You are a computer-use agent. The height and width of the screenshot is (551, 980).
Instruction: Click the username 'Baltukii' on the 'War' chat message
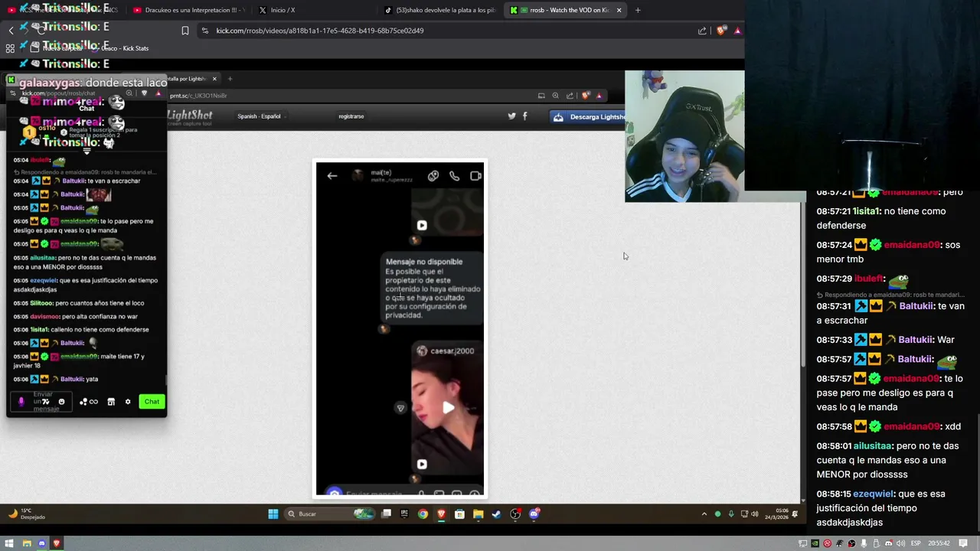(916, 340)
